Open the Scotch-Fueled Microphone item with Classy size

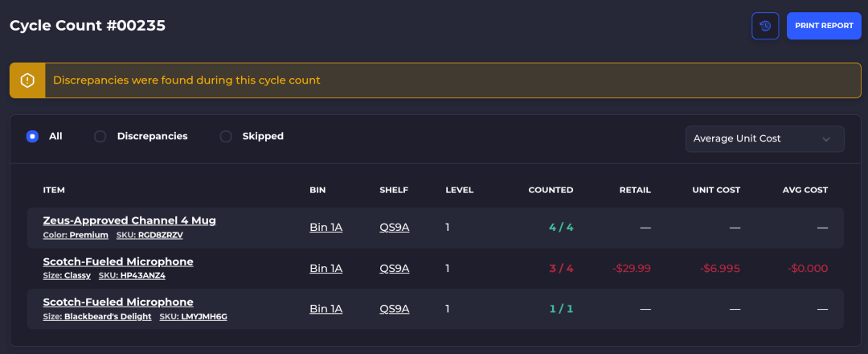pos(118,261)
